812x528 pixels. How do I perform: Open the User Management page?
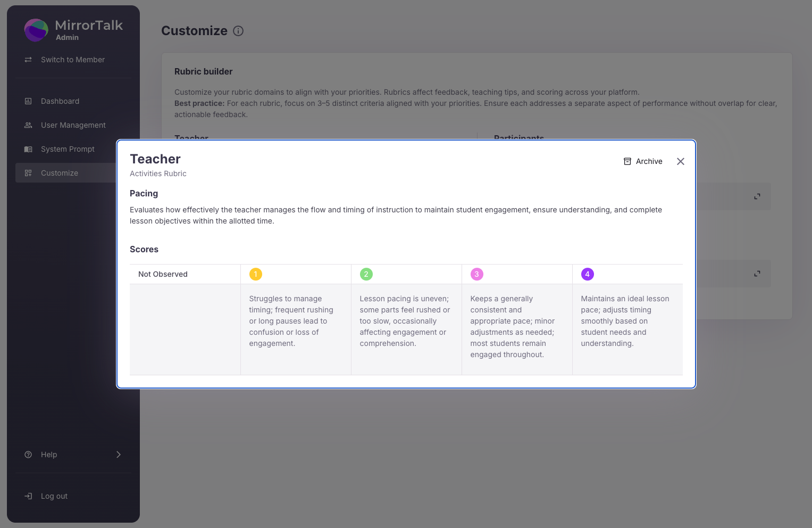coord(73,125)
